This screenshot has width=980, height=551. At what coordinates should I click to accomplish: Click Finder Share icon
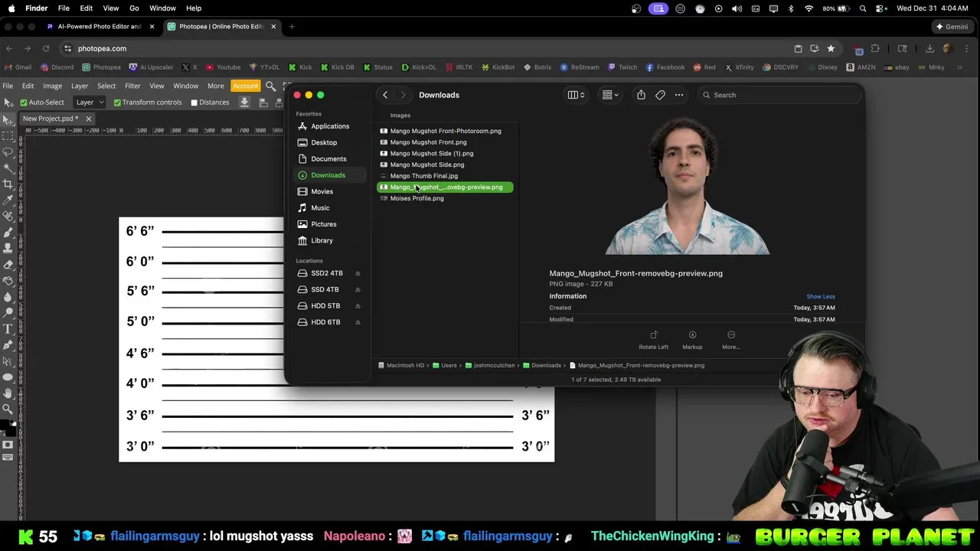(x=641, y=95)
